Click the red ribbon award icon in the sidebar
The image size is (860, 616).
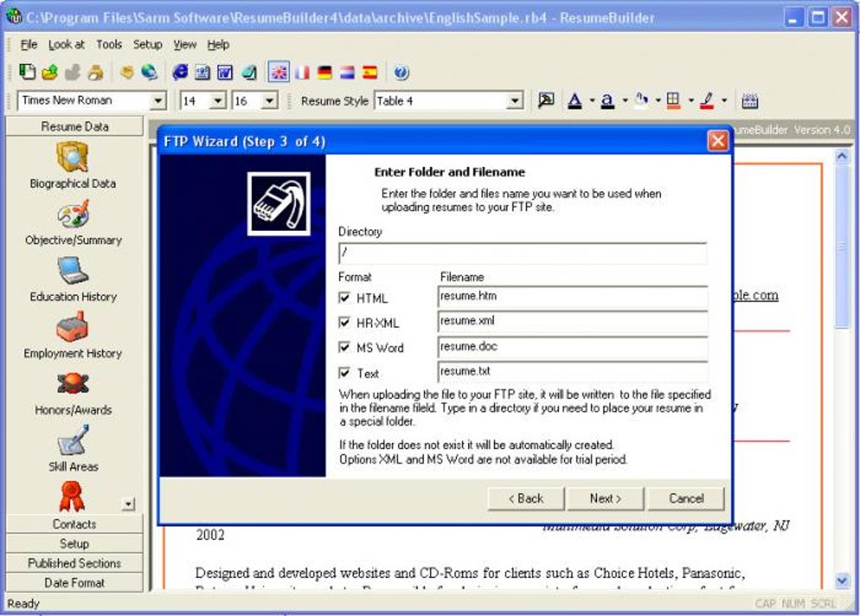(x=72, y=496)
